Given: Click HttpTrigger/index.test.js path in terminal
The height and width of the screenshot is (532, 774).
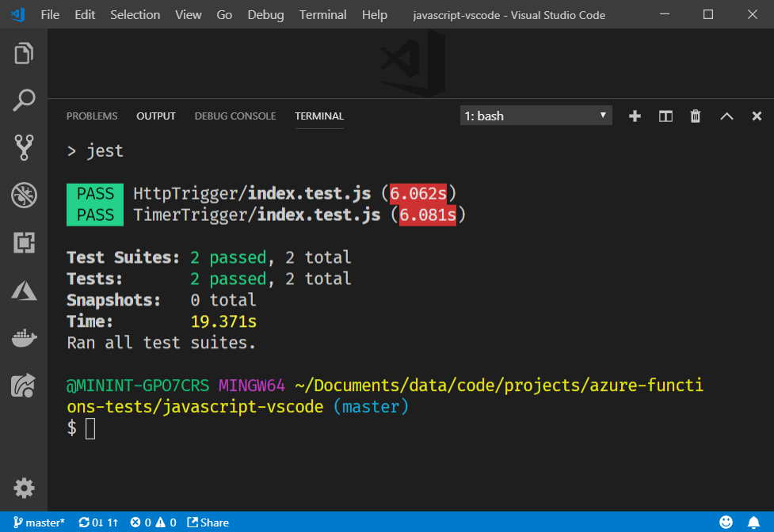Looking at the screenshot, I should 252,193.
